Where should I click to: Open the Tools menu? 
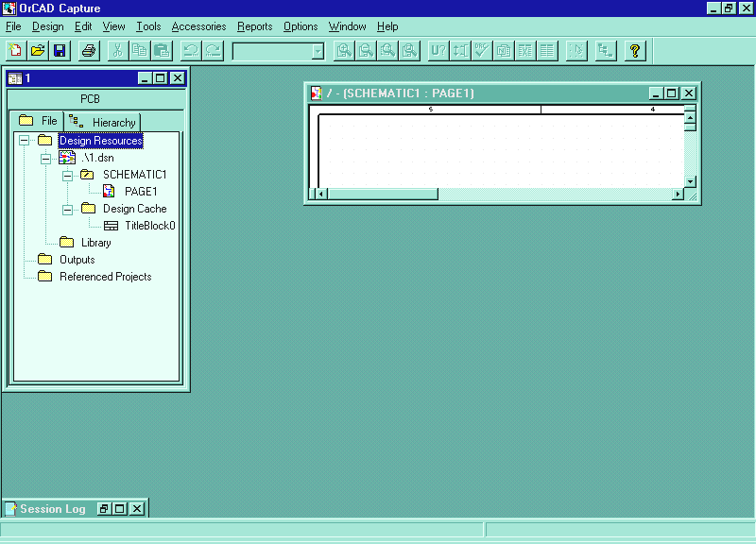148,26
